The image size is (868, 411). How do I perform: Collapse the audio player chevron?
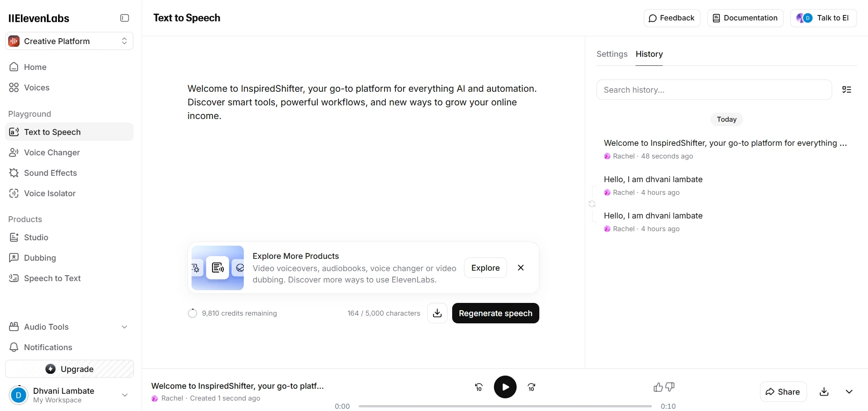click(x=849, y=391)
